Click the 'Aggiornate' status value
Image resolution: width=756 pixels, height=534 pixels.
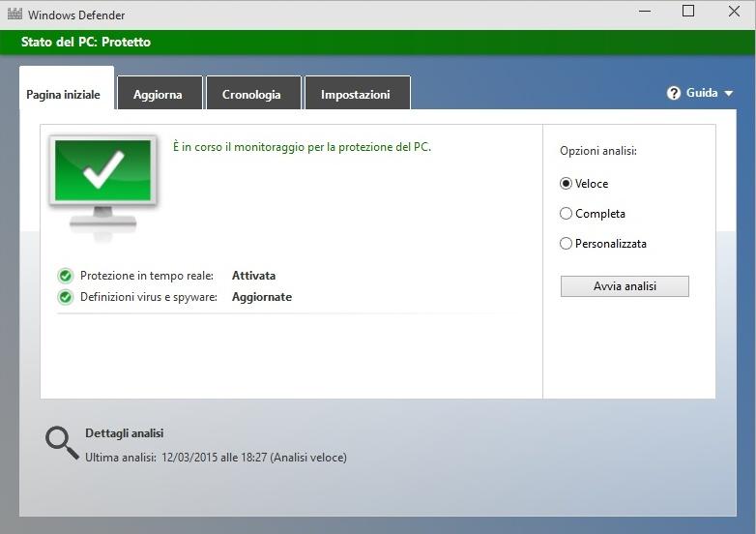pos(262,297)
